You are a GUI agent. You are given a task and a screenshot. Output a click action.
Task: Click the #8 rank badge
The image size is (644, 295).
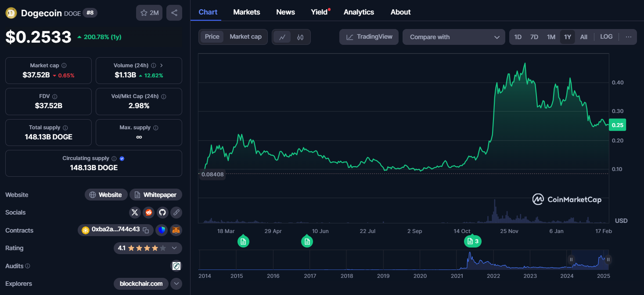tap(90, 13)
